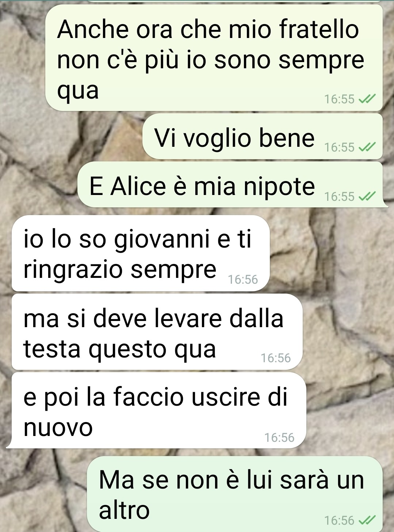Tap the word 'Alice' in sent message

coord(138,186)
